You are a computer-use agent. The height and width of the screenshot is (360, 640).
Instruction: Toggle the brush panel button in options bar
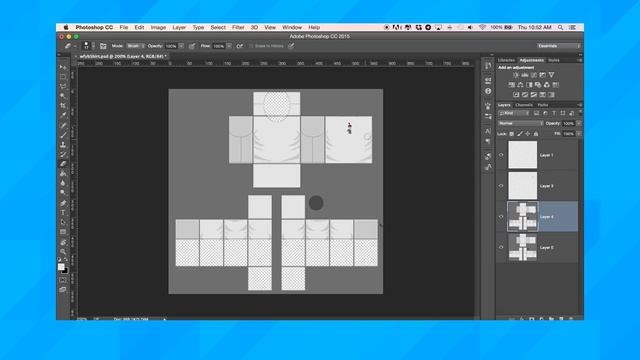coord(103,46)
